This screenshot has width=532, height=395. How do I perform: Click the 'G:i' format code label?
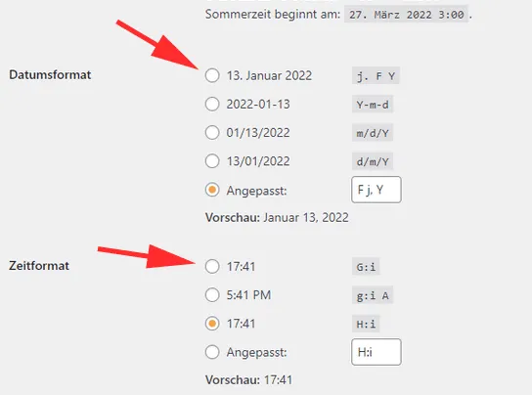[x=366, y=267]
